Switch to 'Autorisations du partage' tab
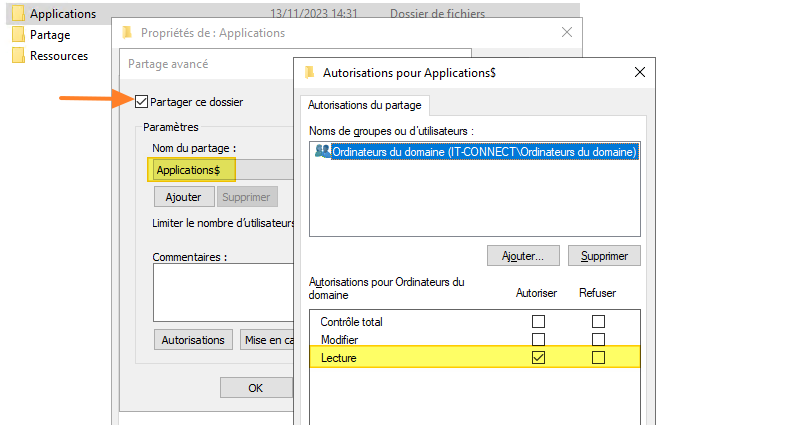The image size is (800, 425). (365, 105)
